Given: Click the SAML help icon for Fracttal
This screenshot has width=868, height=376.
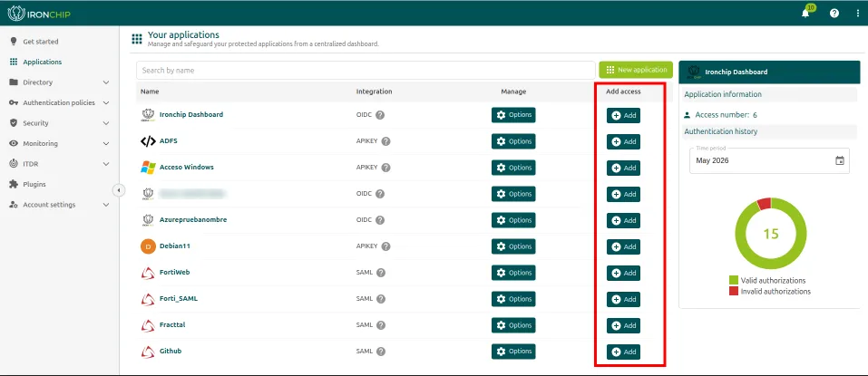Looking at the screenshot, I should tap(381, 325).
